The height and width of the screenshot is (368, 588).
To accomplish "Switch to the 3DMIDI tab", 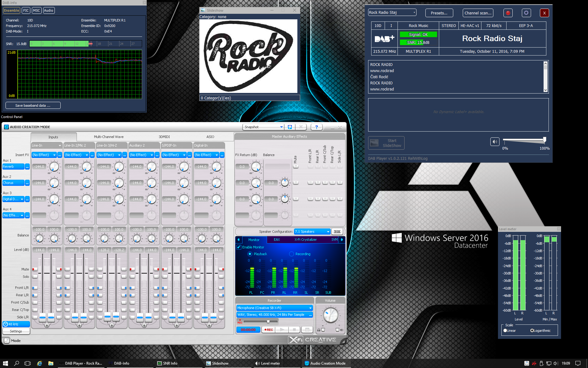I will (164, 137).
